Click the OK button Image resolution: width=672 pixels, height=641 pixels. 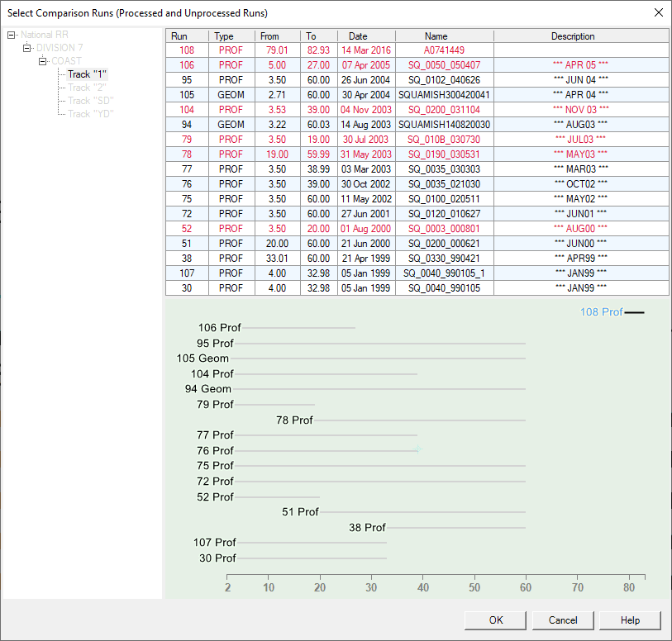click(x=495, y=620)
